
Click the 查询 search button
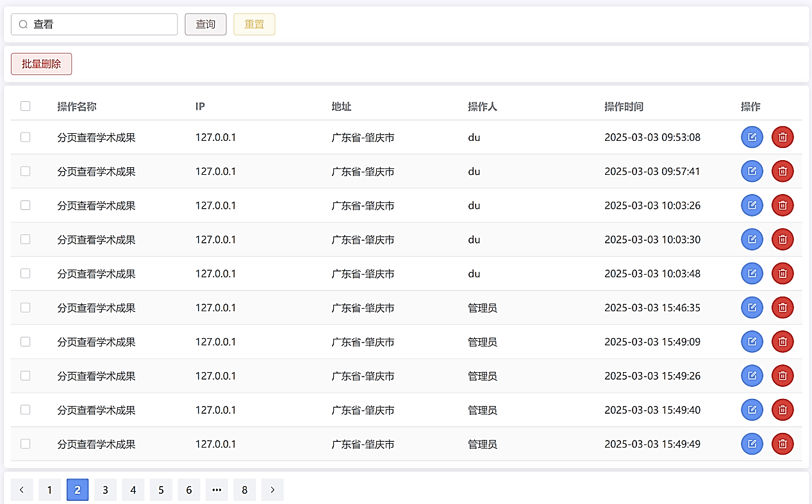[205, 24]
